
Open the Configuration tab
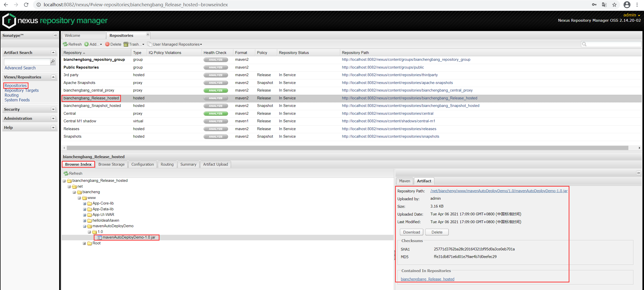click(143, 164)
